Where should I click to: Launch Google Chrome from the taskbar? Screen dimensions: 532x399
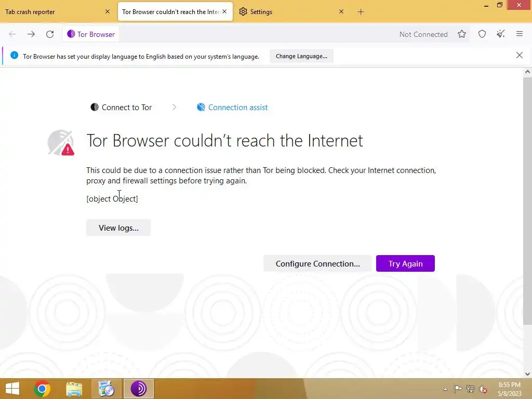pos(42,389)
